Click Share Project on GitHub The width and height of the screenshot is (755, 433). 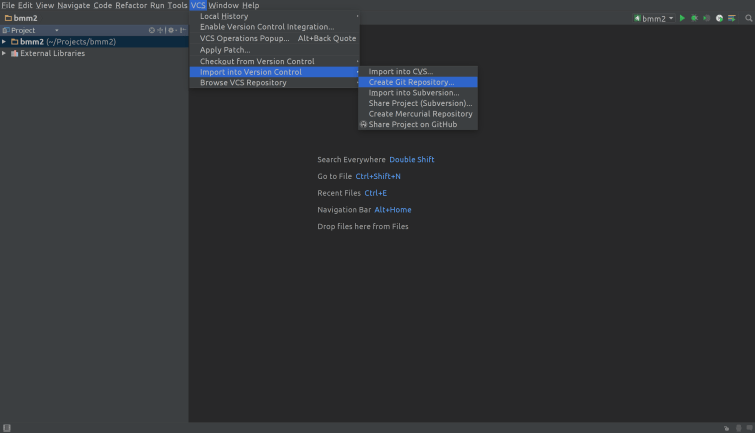point(412,124)
